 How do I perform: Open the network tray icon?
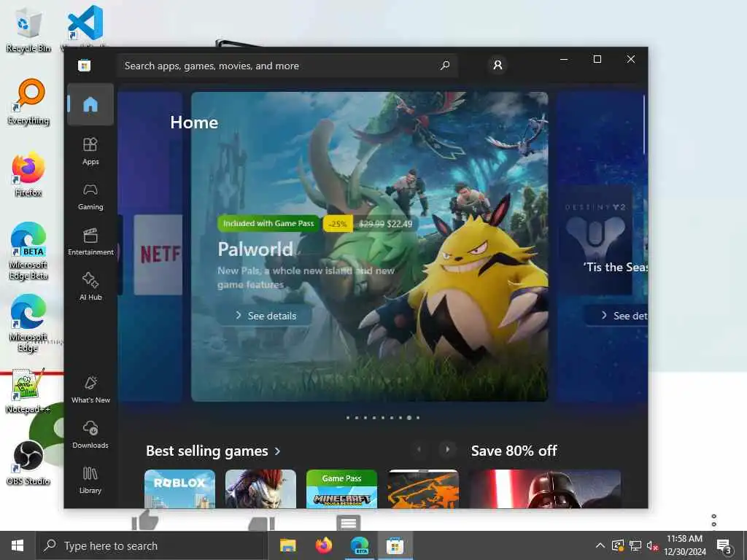tap(635, 545)
